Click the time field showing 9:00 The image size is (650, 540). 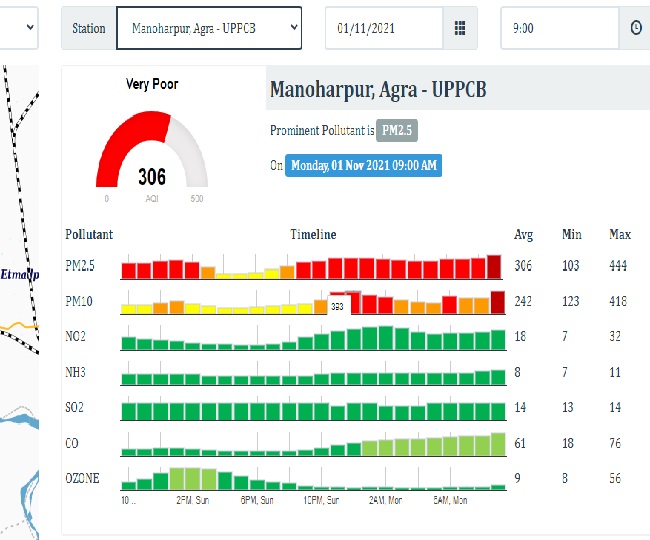click(560, 29)
